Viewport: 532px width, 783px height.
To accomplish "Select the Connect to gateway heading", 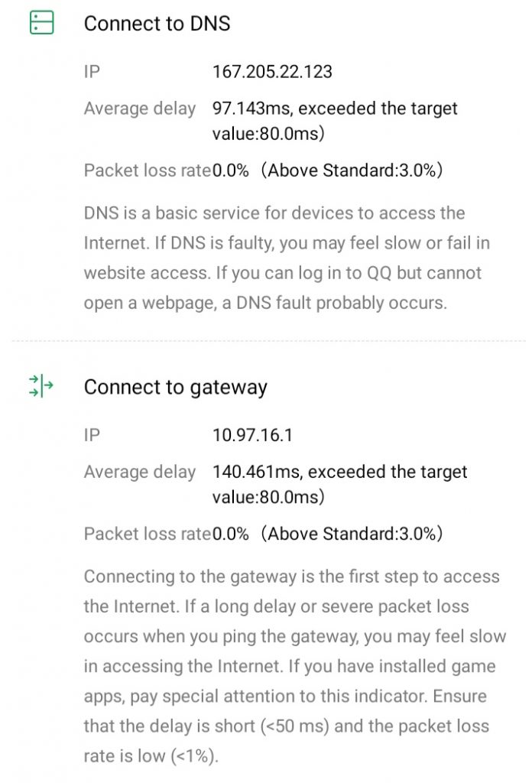I will pos(175,387).
